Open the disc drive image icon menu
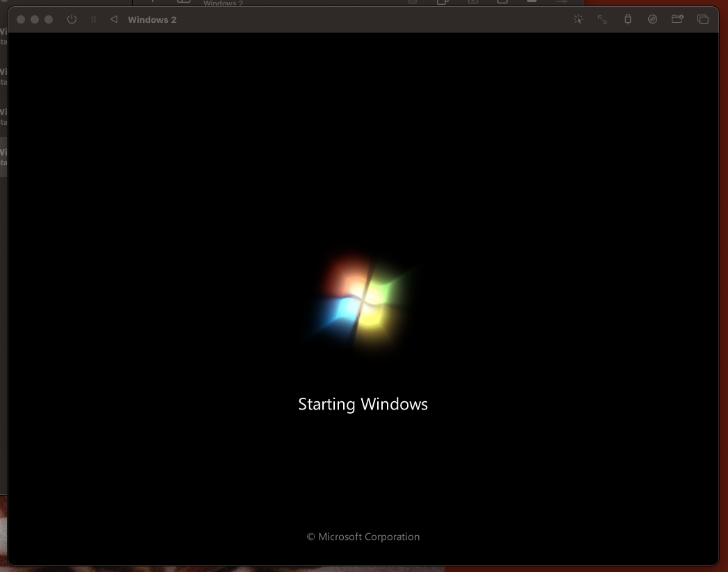The height and width of the screenshot is (572, 728). 652,19
